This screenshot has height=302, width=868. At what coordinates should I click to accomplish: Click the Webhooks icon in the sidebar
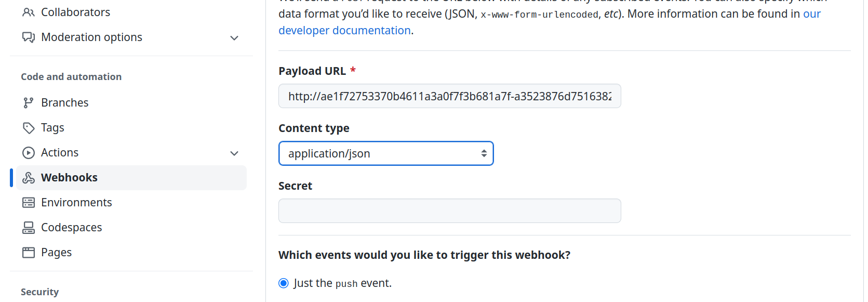pyautogui.click(x=28, y=177)
